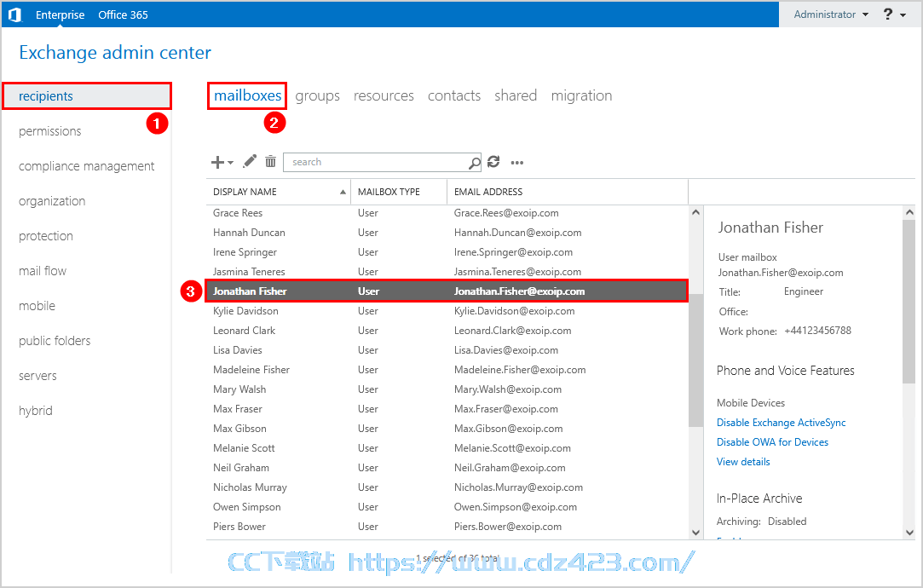923x588 pixels.
Task: Open the servers section
Action: point(37,376)
